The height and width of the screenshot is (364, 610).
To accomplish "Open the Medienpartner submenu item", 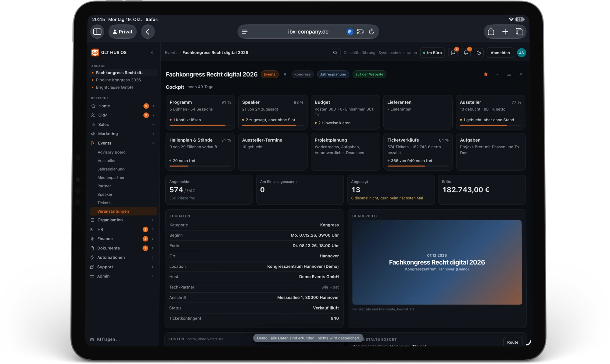I will click(111, 178).
